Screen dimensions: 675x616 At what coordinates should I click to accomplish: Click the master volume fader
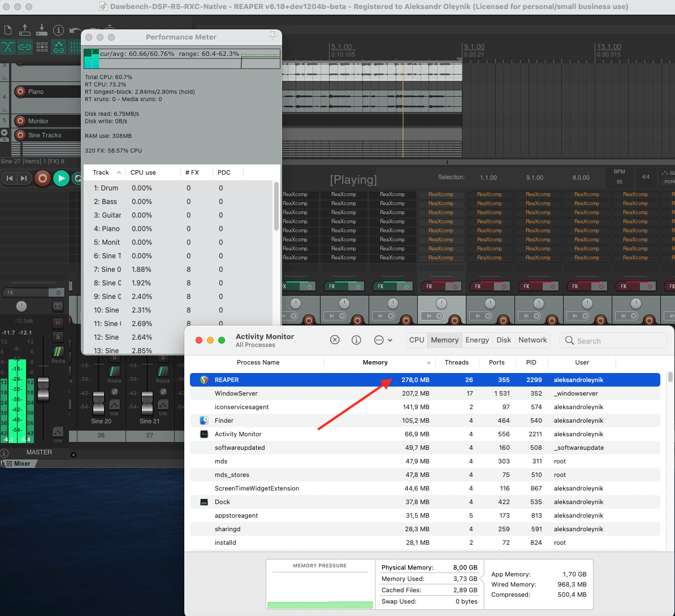coord(43,389)
